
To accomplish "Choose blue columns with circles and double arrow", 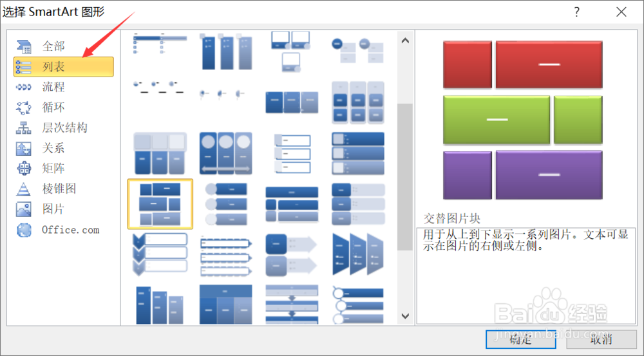I will 226,153.
